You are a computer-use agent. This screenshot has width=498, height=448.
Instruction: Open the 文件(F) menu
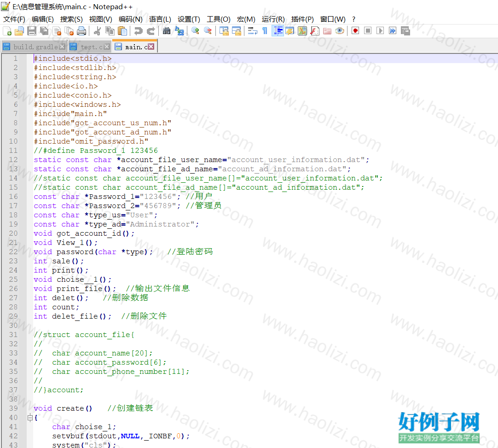tap(14, 19)
